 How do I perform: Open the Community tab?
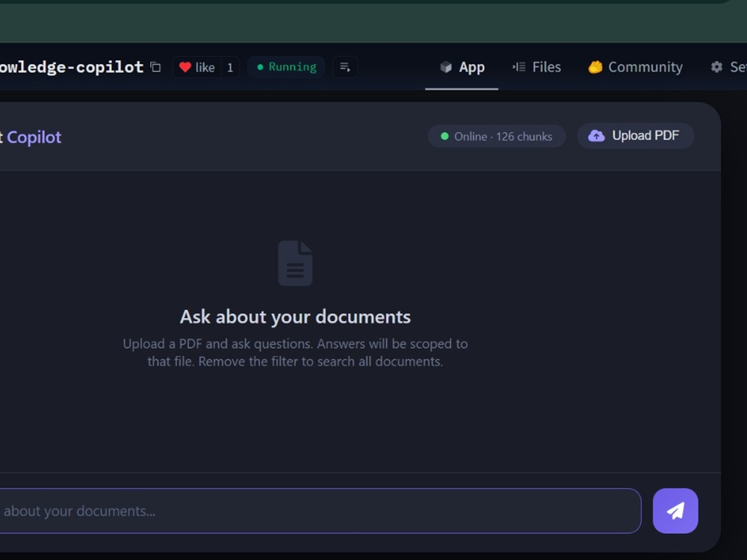pyautogui.click(x=635, y=67)
